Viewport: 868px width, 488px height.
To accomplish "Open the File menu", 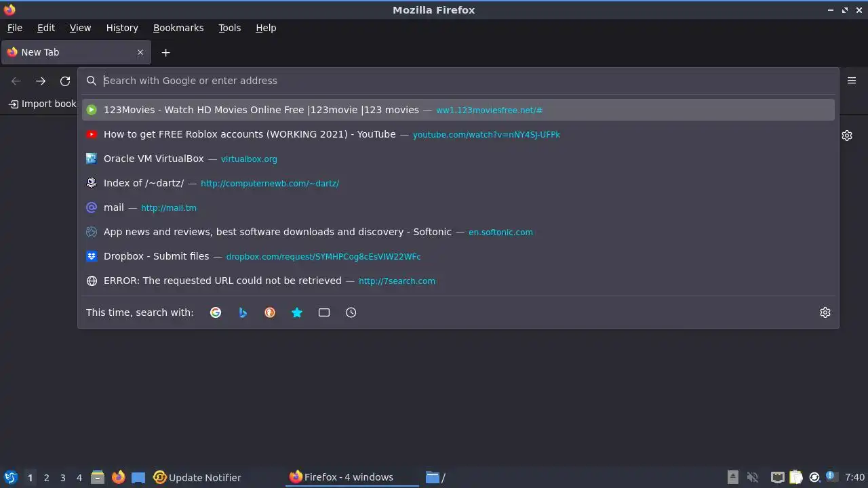I will click(15, 28).
